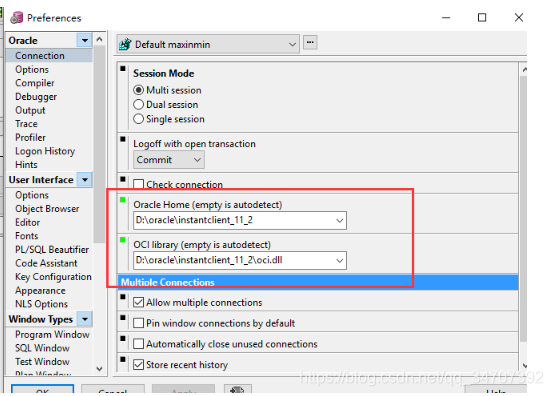Open the Editor preferences page

[28, 223]
